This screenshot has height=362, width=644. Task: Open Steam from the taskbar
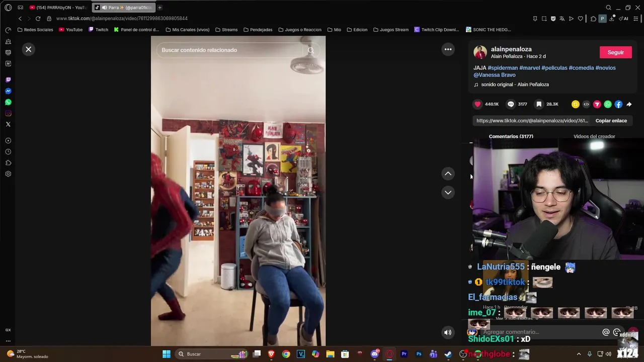click(x=448, y=354)
